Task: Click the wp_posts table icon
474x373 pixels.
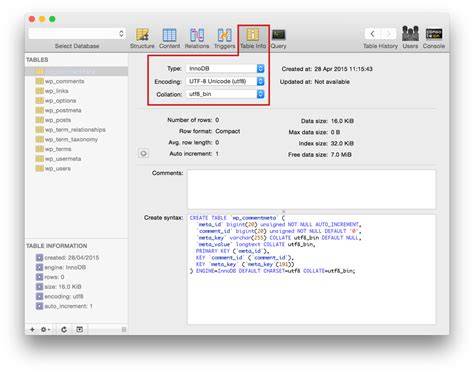Action: click(40, 120)
